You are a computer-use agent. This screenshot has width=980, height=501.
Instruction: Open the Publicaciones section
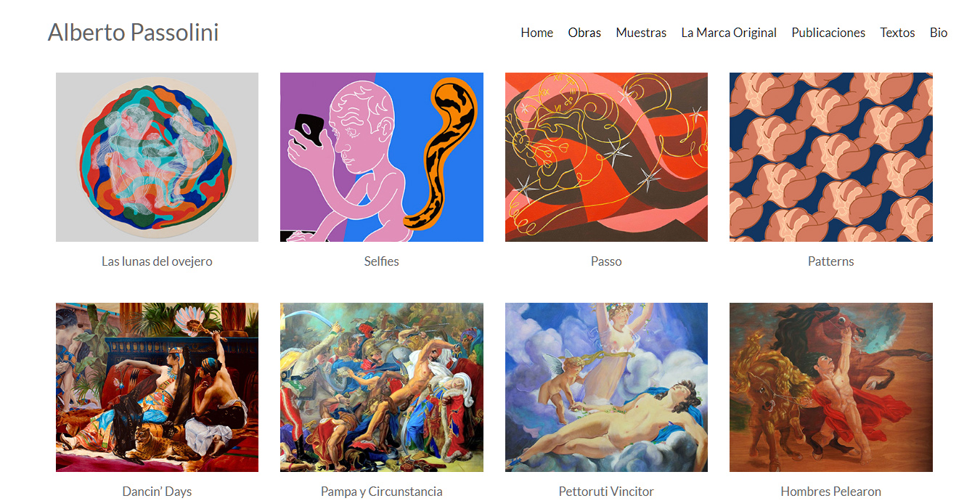point(828,33)
